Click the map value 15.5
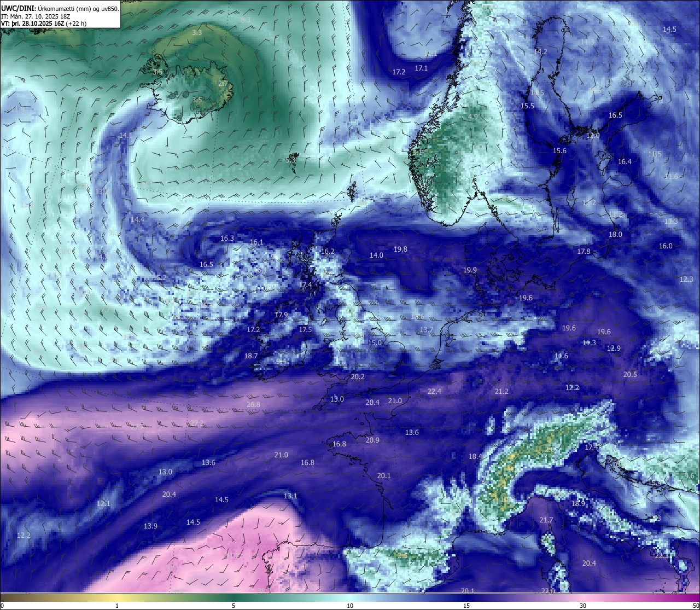This screenshot has width=700, height=610. [527, 106]
